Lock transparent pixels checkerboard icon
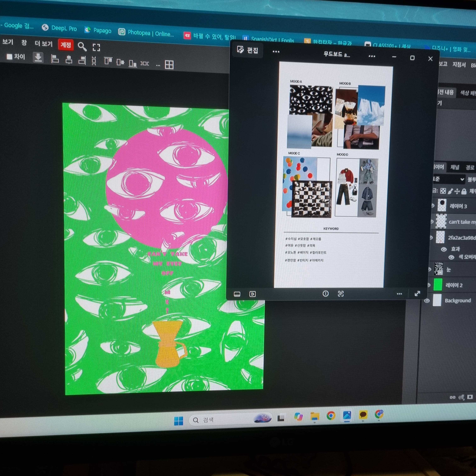The width and height of the screenshot is (476, 476). pos(443,191)
